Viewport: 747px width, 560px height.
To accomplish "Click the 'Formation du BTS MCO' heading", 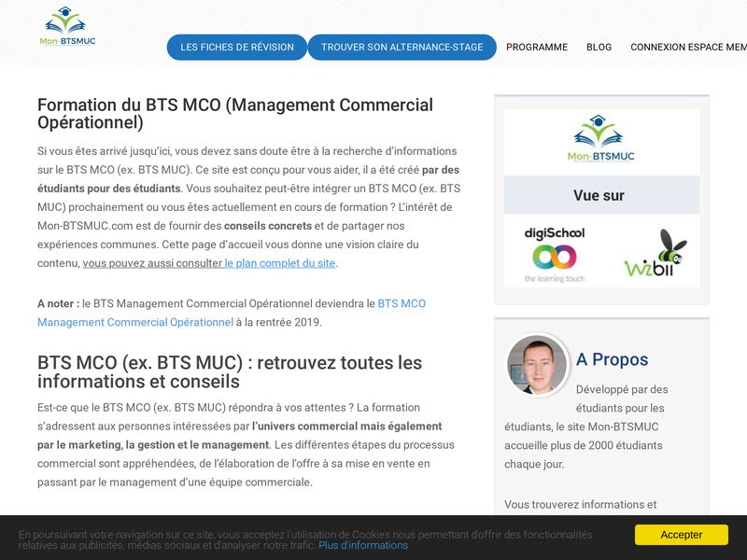I will (235, 113).
